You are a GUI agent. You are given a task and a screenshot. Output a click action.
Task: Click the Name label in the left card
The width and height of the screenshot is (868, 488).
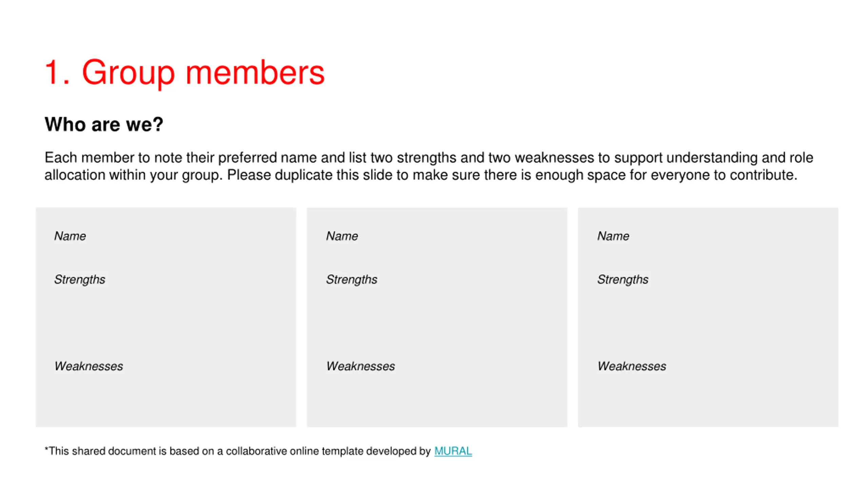(70, 236)
